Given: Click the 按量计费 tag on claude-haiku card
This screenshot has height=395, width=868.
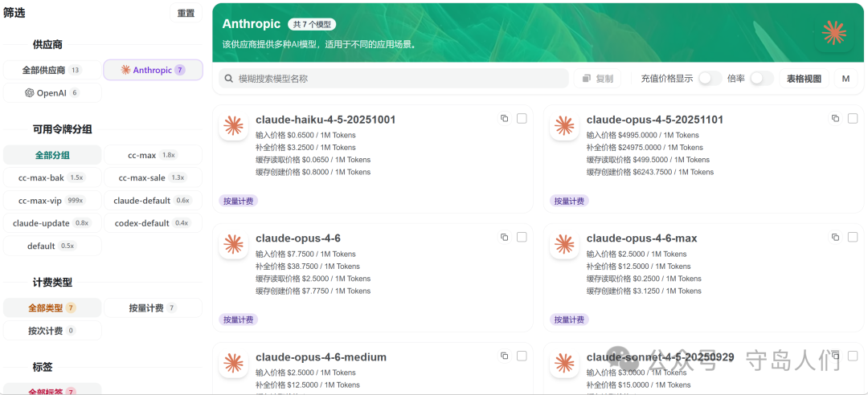Looking at the screenshot, I should pyautogui.click(x=238, y=201).
